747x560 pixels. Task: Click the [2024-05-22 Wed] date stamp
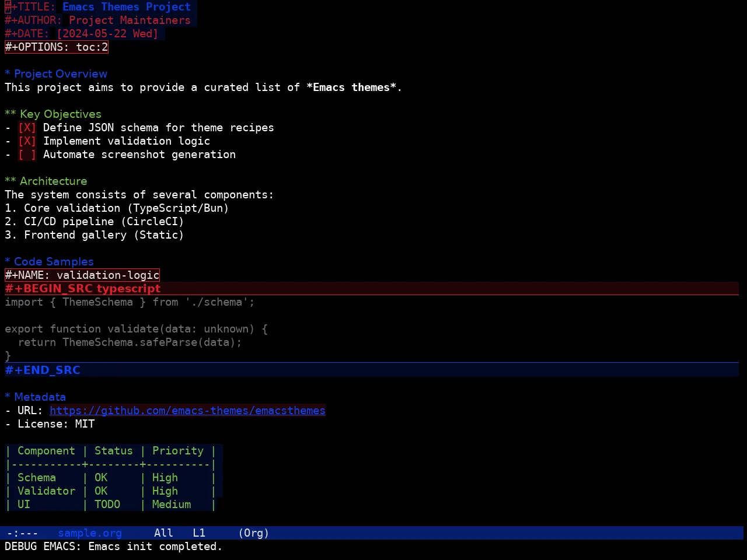point(107,34)
